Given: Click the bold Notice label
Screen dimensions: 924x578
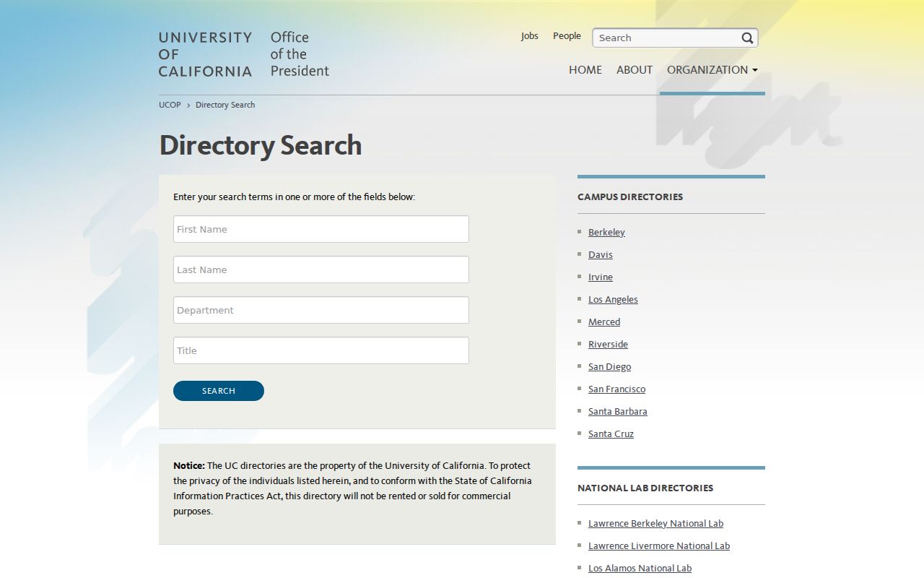Looking at the screenshot, I should click(x=189, y=465).
